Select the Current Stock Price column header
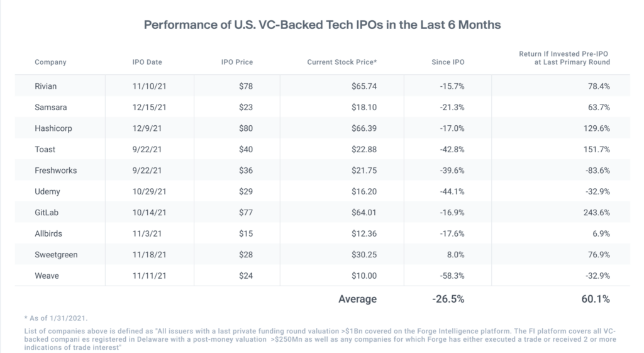644x353 pixels. [341, 62]
